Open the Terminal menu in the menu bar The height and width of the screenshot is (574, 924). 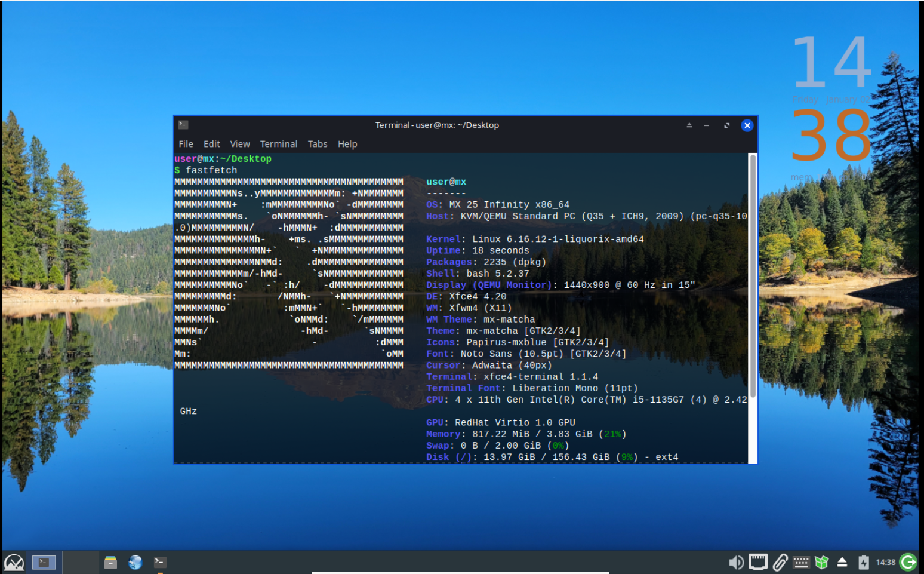[x=279, y=144]
